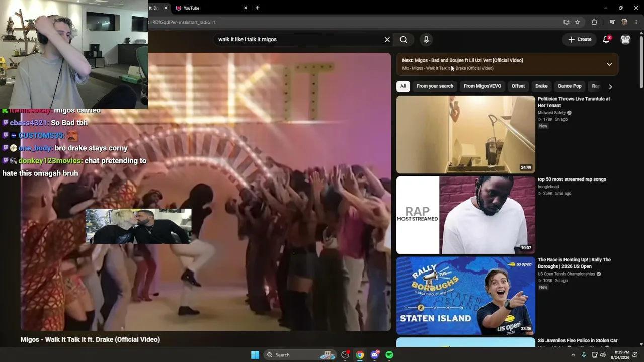Filter recommendations by Offset chip
The width and height of the screenshot is (644, 362).
click(518, 86)
